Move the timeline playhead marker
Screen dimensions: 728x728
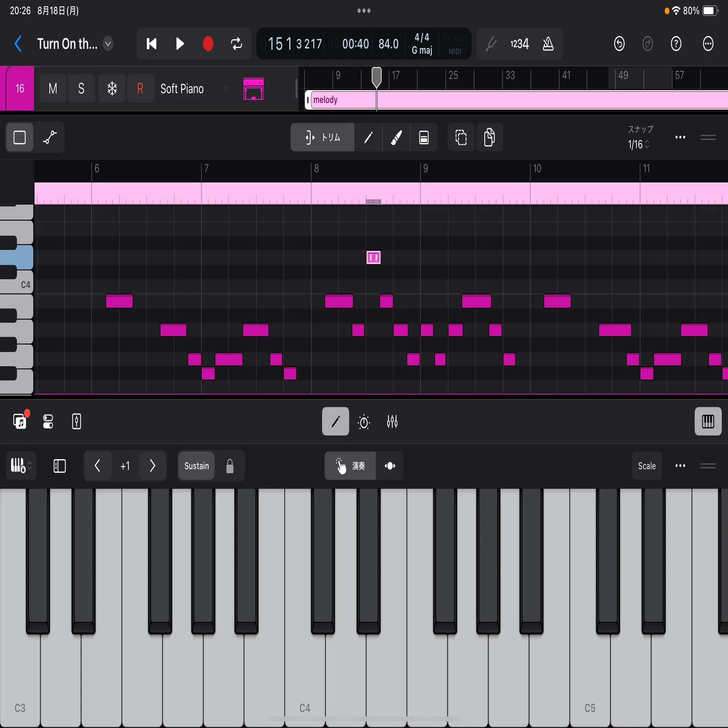(376, 77)
